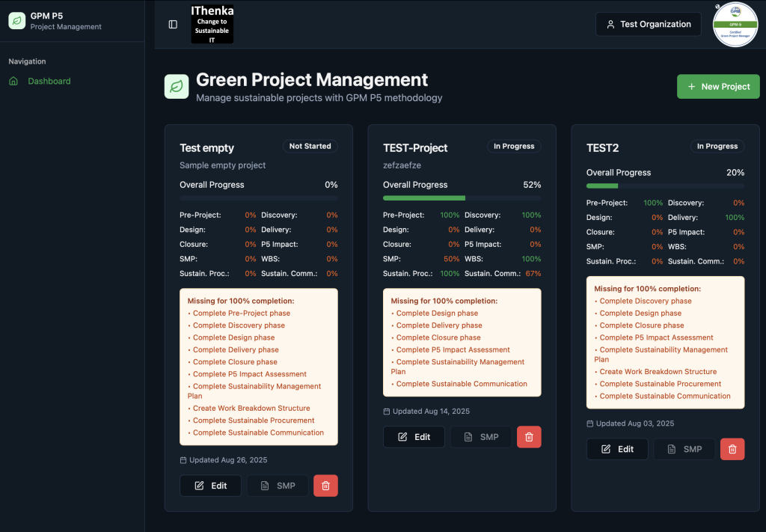
Task: Click the IThenka sustainable IT logo
Action: 212,24
